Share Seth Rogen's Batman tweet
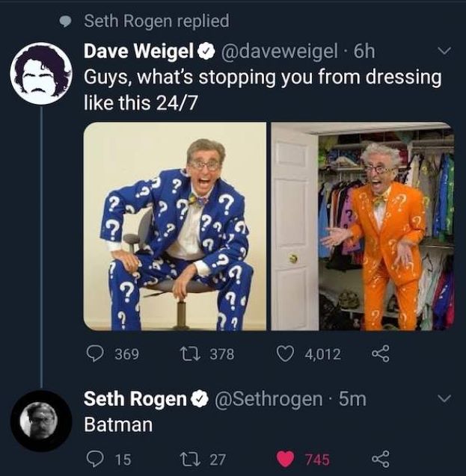The image size is (466, 476). (381, 459)
